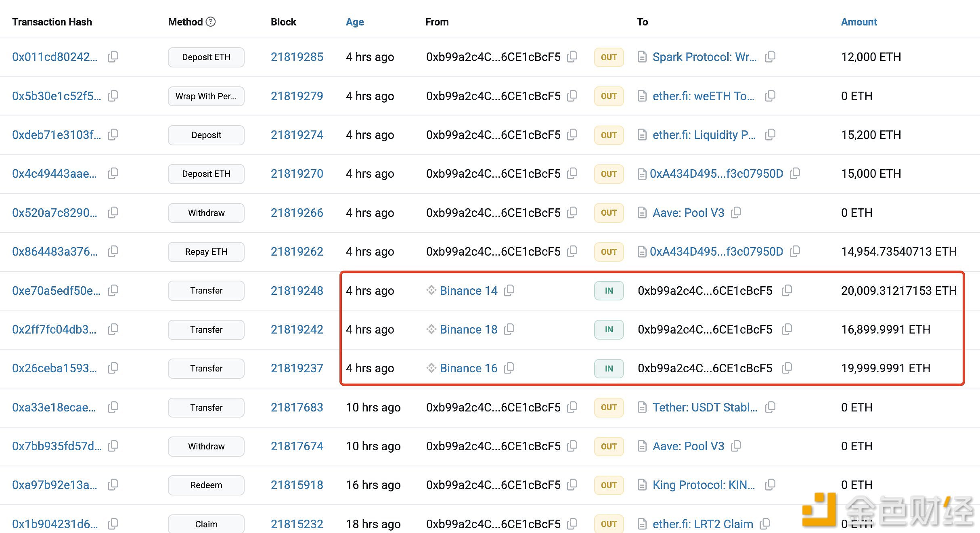Screen dimensions: 980x533
Task: Copy transaction hash 0xe70a5edf50e
Action: pos(113,291)
